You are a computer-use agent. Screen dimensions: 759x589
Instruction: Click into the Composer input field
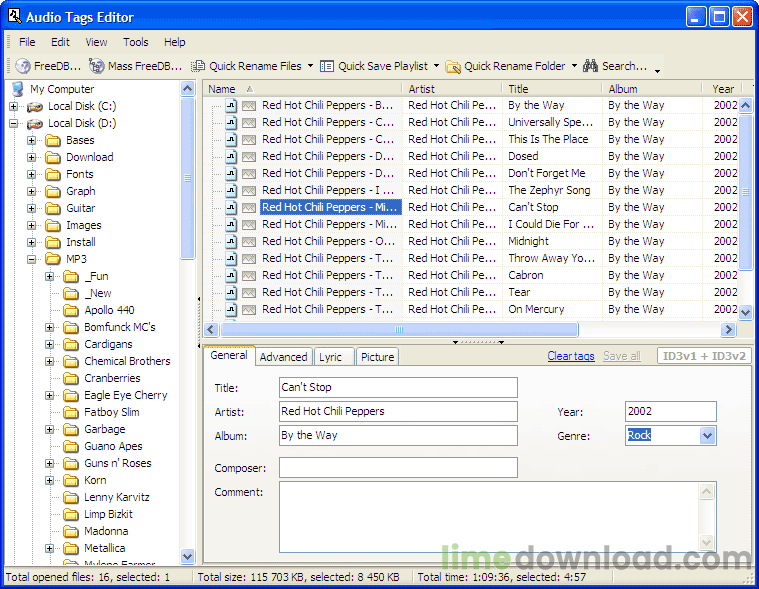(x=398, y=468)
